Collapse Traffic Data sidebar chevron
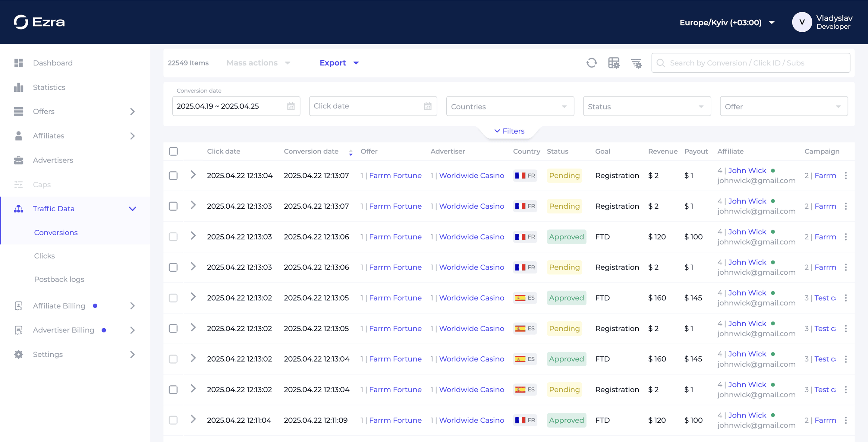868x442 pixels. pos(132,209)
